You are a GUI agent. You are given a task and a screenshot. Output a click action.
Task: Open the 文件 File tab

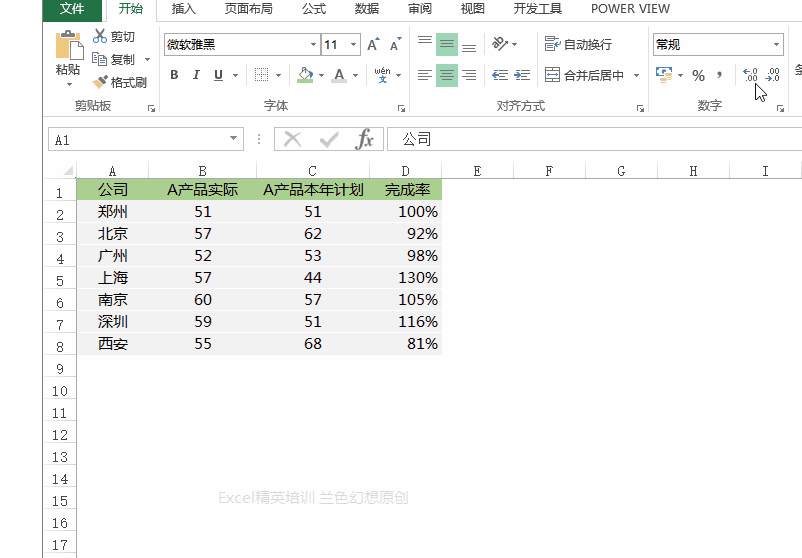pos(72,9)
